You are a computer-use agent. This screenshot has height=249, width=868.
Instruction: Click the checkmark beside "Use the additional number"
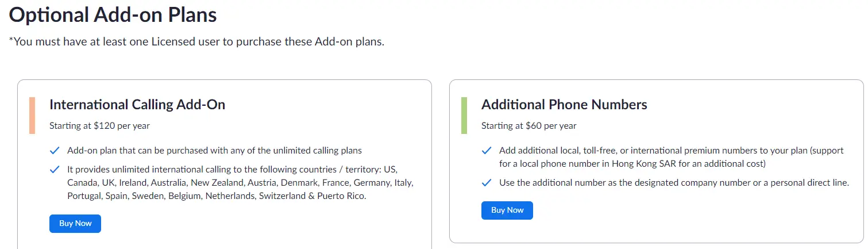[487, 183]
